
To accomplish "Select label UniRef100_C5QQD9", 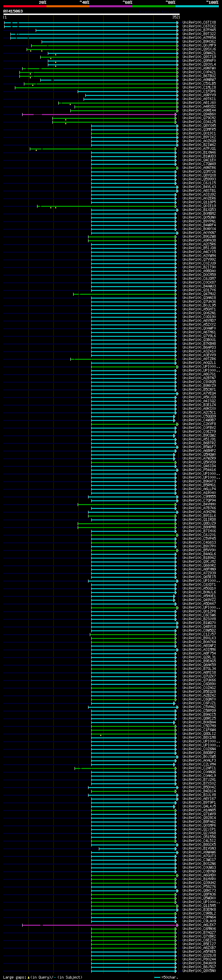I will coord(199,416).
